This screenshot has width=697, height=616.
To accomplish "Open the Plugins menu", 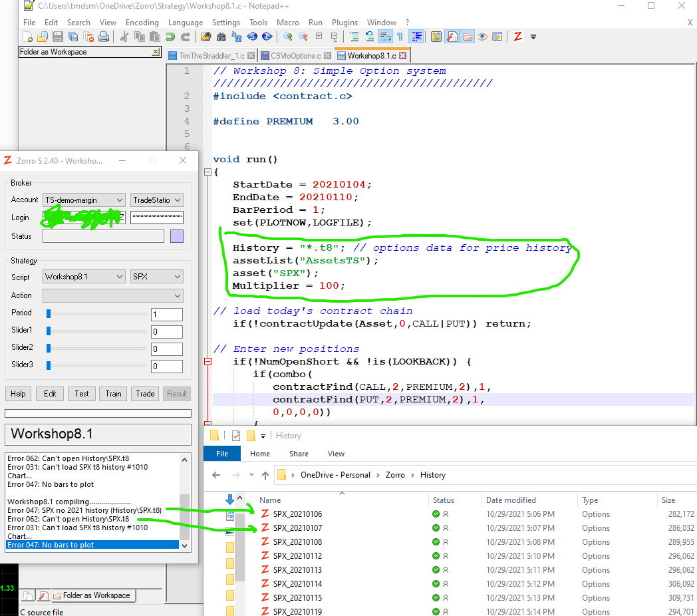I will (x=345, y=22).
